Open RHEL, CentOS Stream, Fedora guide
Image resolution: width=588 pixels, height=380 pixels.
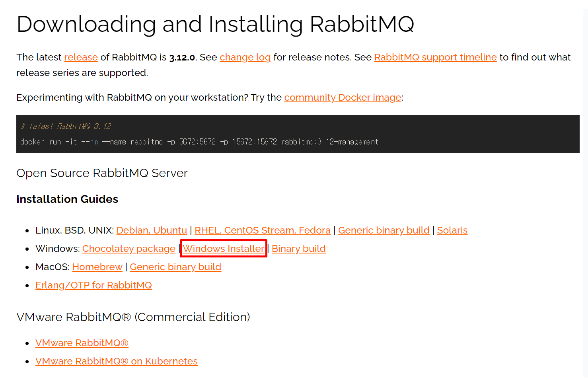click(263, 230)
